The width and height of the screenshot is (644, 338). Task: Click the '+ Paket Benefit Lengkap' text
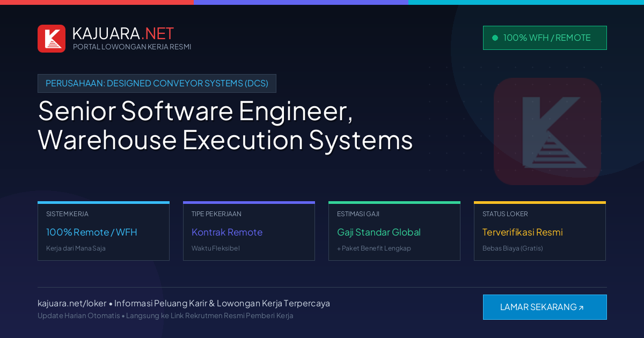pyautogui.click(x=374, y=248)
